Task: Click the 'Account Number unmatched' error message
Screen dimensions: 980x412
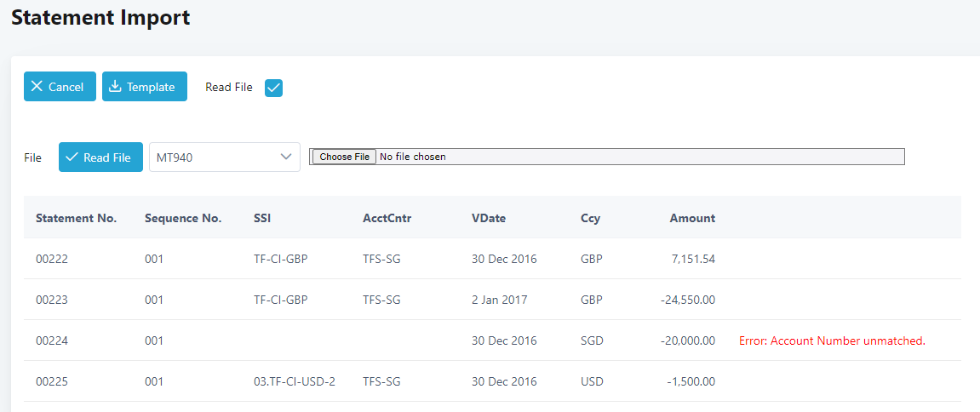Action: (x=832, y=340)
